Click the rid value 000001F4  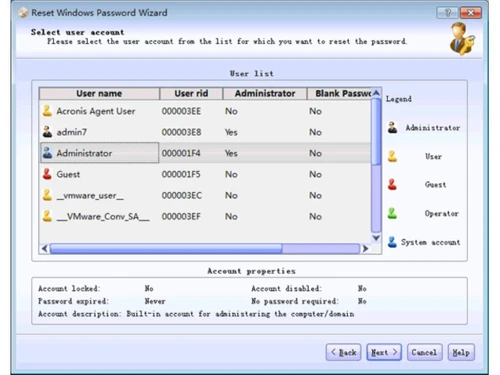pos(181,153)
